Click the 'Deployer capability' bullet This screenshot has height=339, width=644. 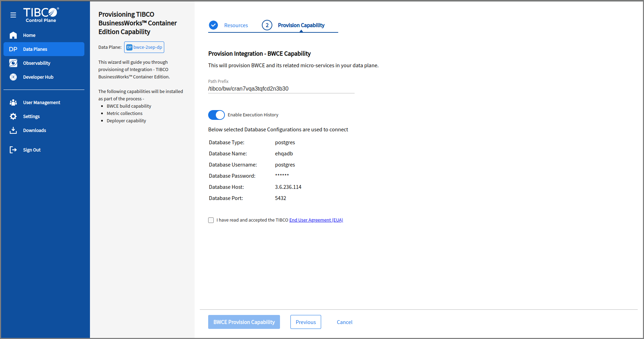126,121
